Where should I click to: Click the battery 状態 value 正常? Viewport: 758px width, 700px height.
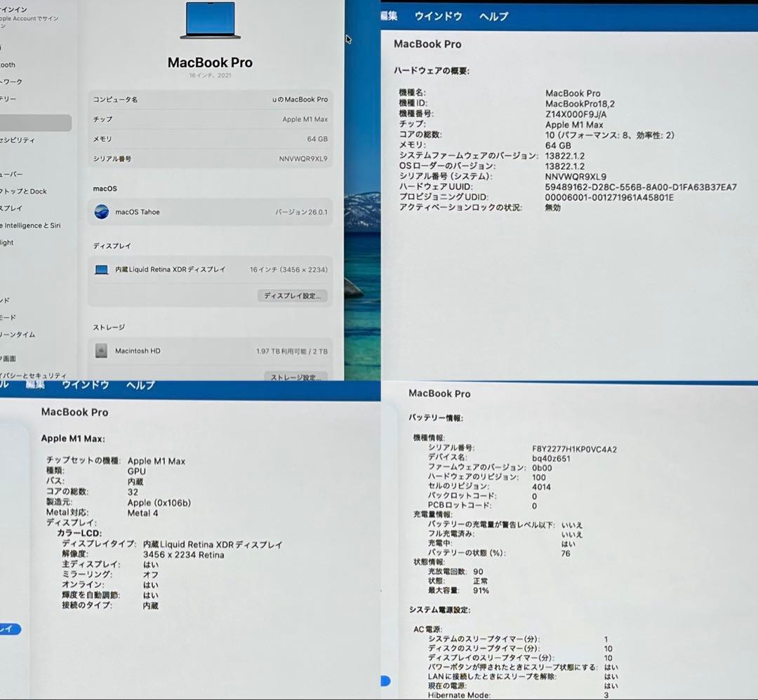point(481,581)
